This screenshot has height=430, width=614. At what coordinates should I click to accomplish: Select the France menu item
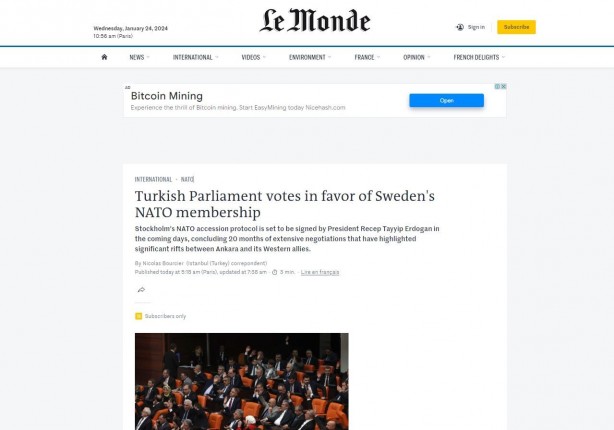[367, 57]
